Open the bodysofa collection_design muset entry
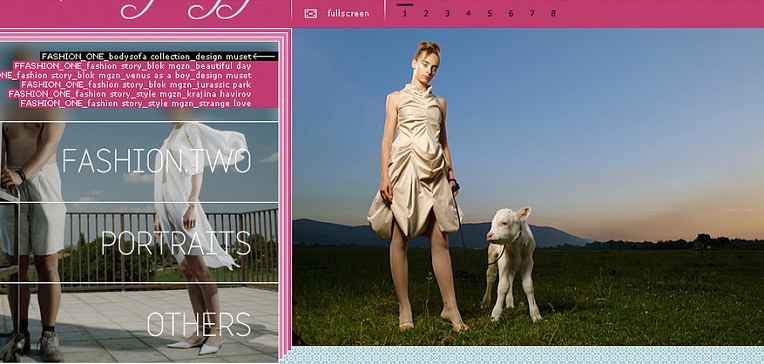 [x=147, y=57]
